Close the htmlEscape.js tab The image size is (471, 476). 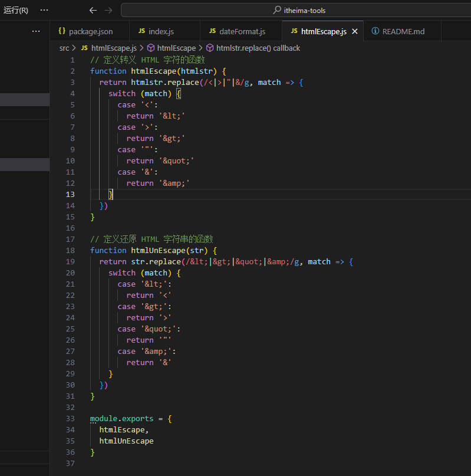(354, 31)
